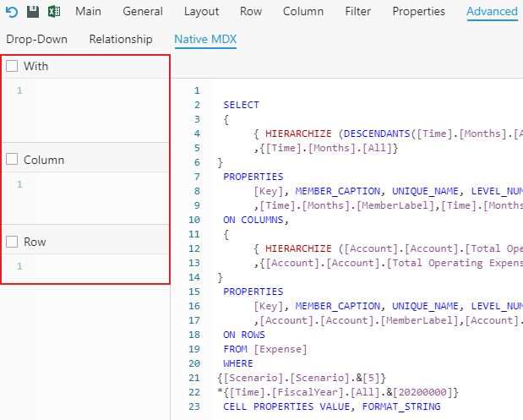
Task: Click into the Column MDX editor area
Action: tap(86, 198)
